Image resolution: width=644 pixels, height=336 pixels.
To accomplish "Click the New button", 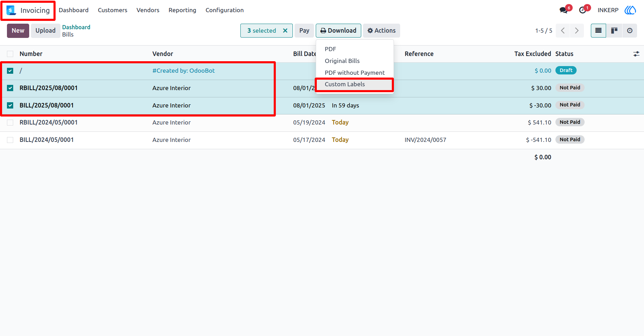I will (x=18, y=31).
